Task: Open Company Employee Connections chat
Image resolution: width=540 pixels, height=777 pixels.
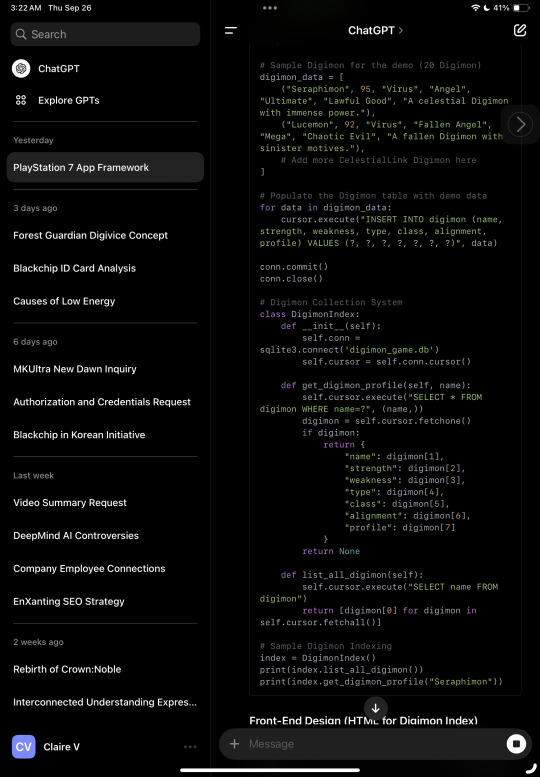Action: 89,568
